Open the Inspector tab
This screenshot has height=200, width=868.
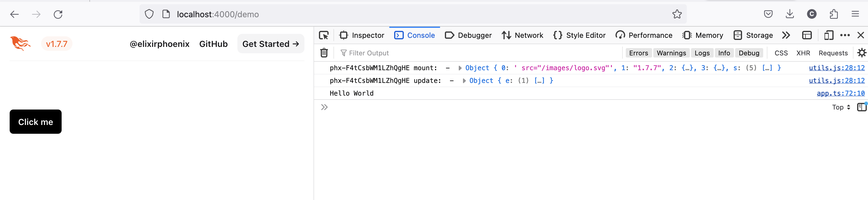tap(362, 35)
